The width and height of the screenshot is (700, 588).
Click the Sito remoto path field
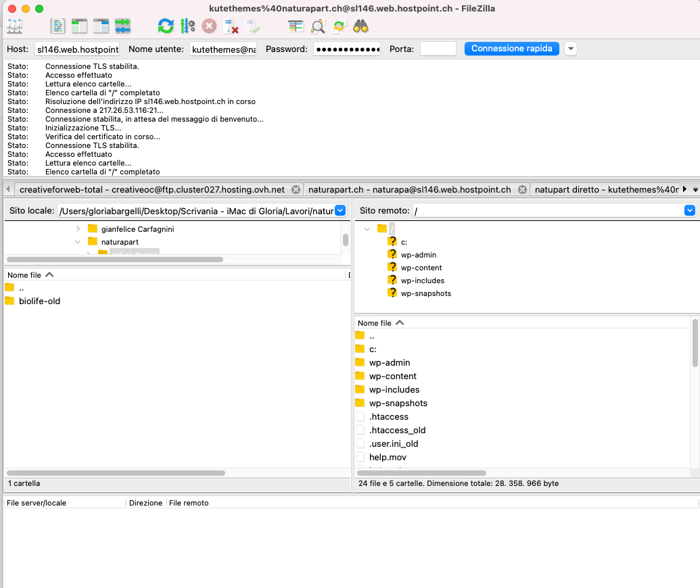[x=549, y=211]
